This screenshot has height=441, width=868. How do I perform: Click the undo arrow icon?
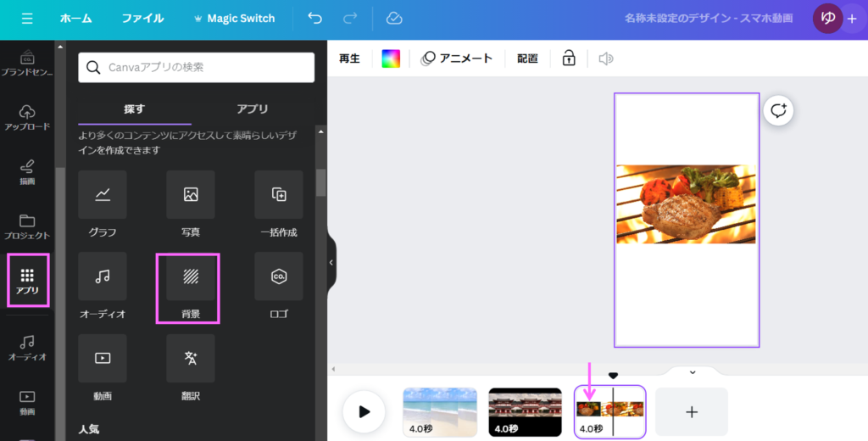click(x=315, y=19)
